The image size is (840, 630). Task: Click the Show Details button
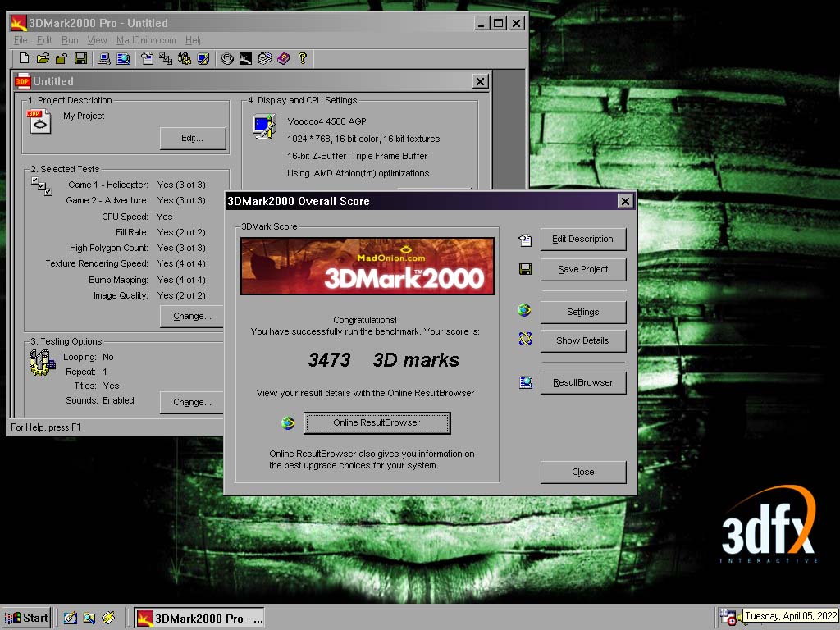(x=582, y=341)
